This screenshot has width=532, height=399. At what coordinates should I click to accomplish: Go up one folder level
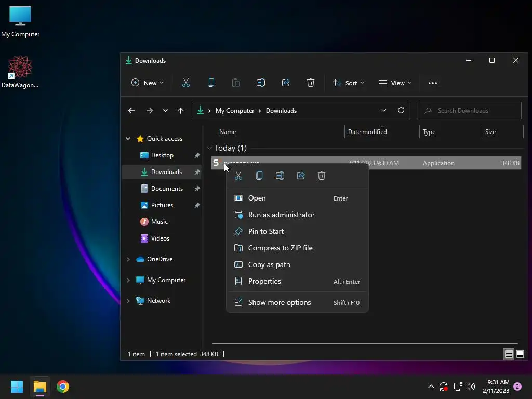180,111
